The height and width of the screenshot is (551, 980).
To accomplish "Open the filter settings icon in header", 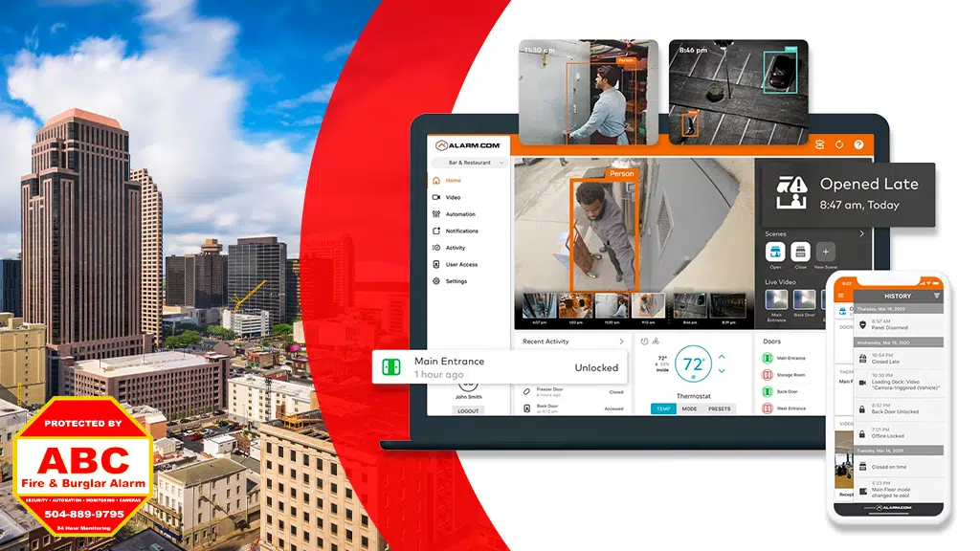I will 819,144.
